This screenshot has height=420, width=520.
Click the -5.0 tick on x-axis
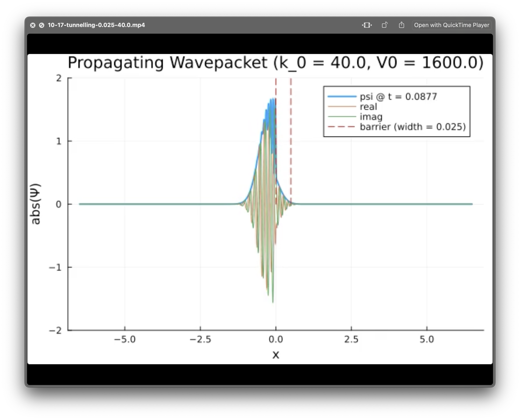click(x=125, y=339)
